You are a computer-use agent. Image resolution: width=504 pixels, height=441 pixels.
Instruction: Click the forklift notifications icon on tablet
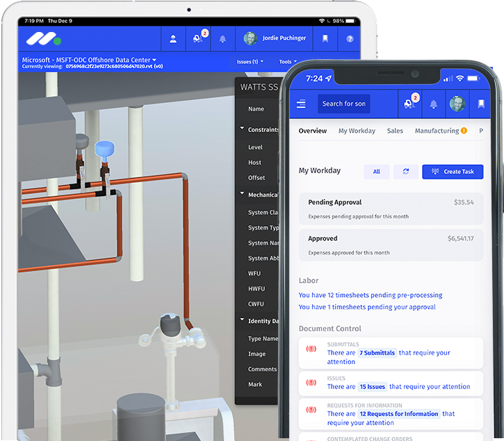(x=198, y=39)
